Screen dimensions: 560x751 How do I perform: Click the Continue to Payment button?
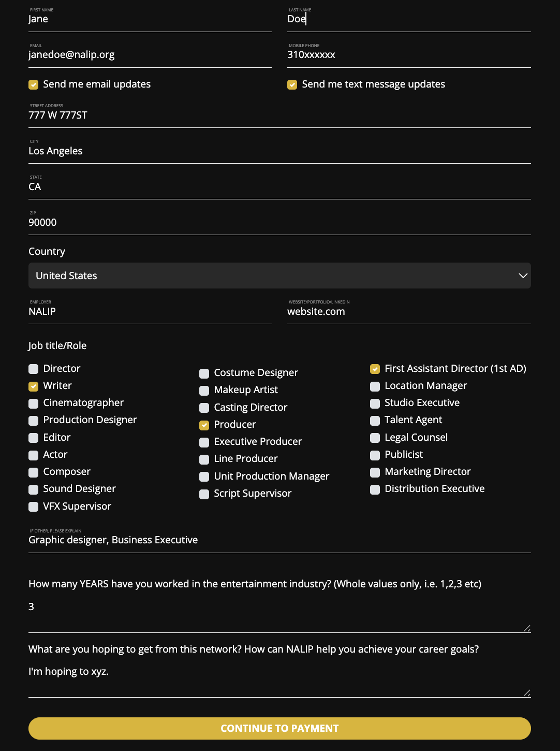click(x=279, y=728)
